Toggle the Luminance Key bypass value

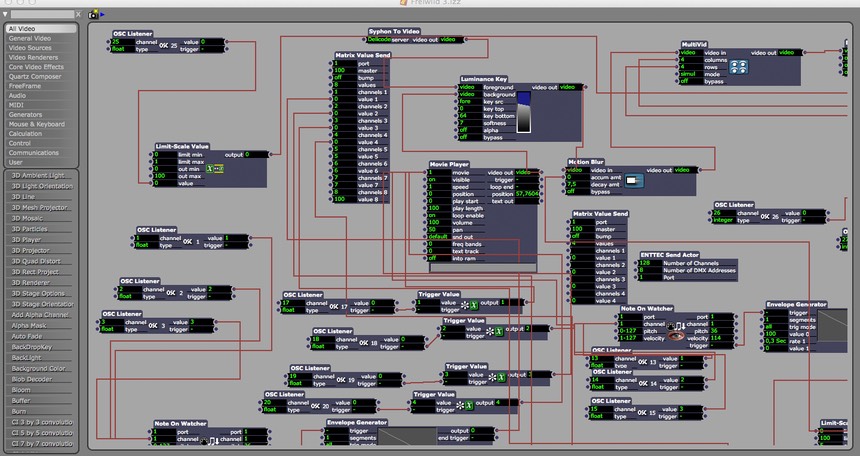[465, 137]
